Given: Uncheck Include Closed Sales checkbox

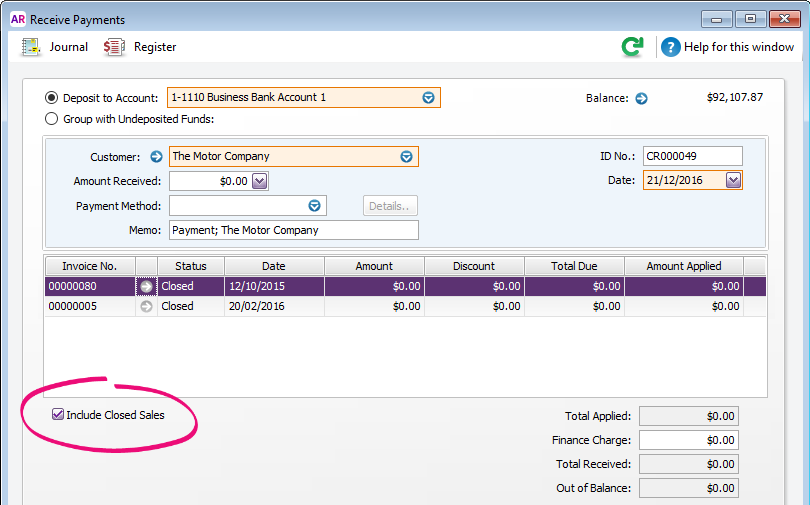Looking at the screenshot, I should pos(58,415).
